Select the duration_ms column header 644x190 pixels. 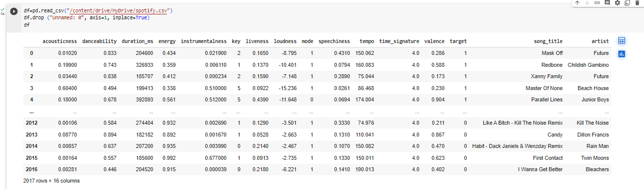click(137, 41)
